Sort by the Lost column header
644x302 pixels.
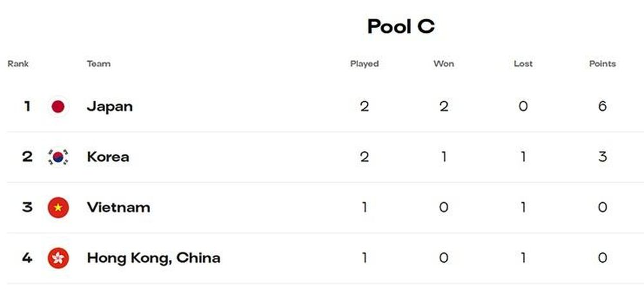[523, 64]
